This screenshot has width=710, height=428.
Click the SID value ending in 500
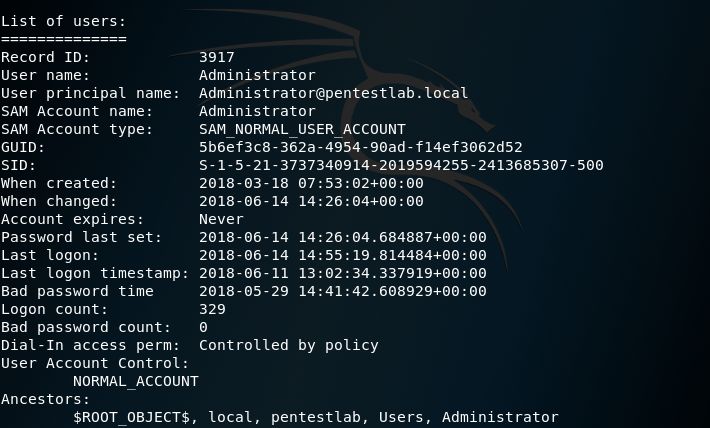[x=401, y=165]
